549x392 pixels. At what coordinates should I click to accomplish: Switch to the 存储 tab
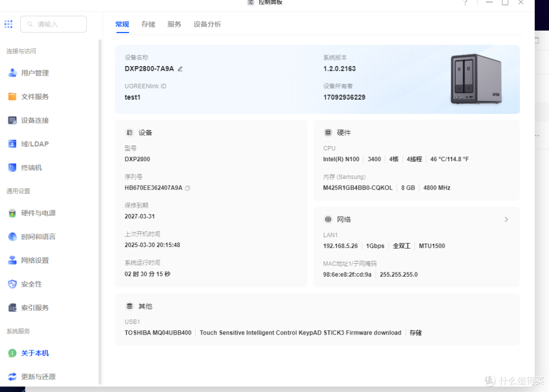point(148,24)
